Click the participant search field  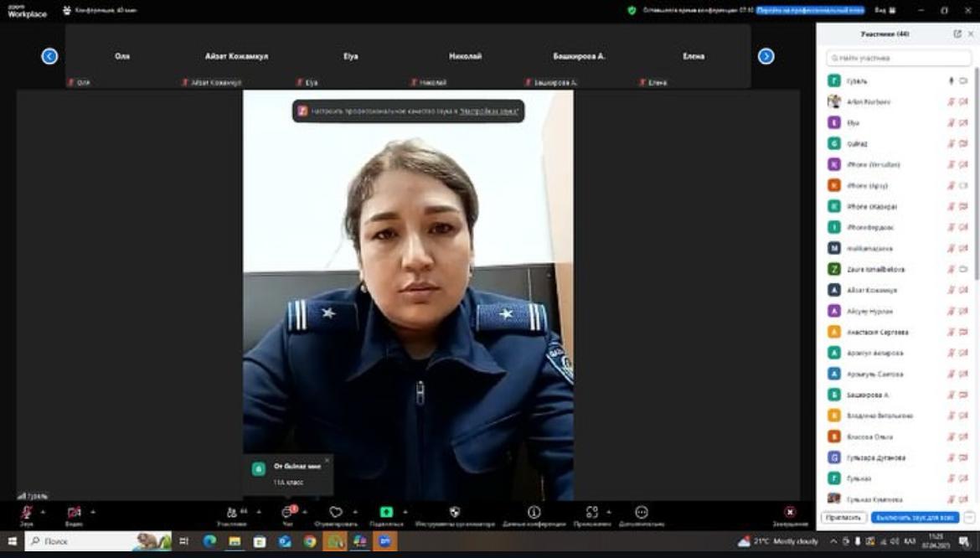[896, 59]
